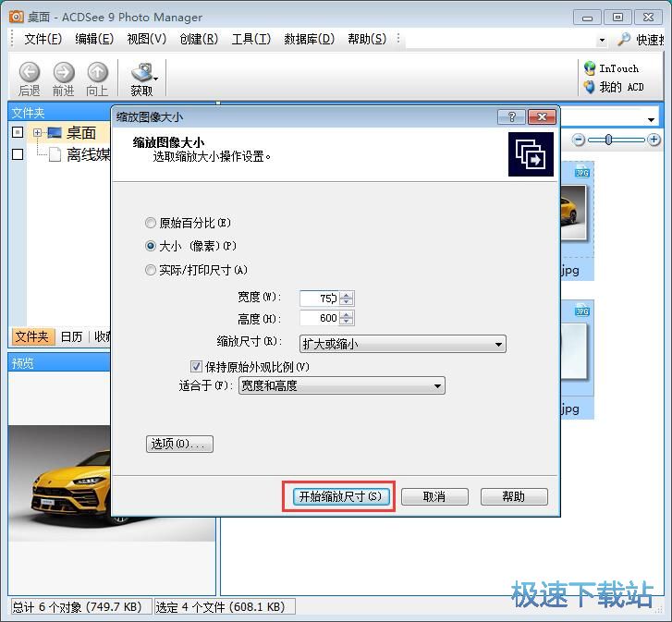672x622 pixels.
Task: Open the View (视图) menu
Action: pos(147,39)
